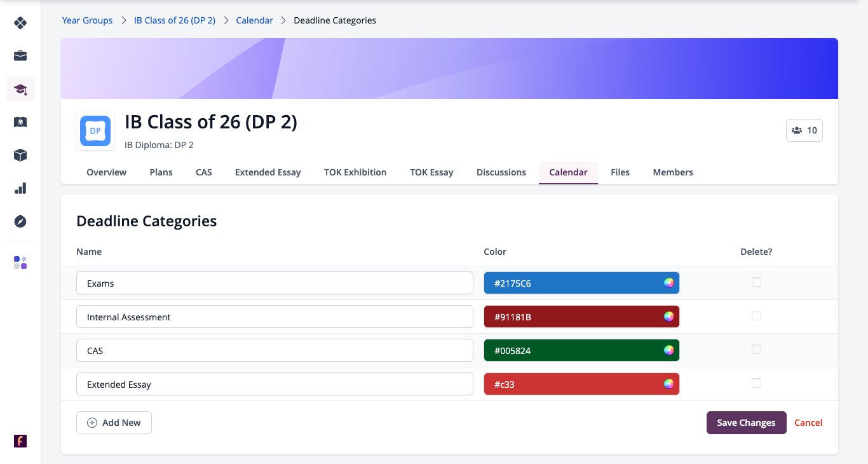Click the Deadline Categories heading
This screenshot has height=464, width=868.
tap(147, 221)
